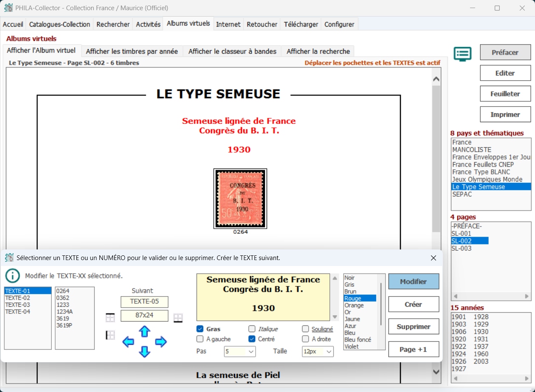The width and height of the screenshot is (535, 392).
Task: Check the A droite alignment box
Action: point(305,339)
